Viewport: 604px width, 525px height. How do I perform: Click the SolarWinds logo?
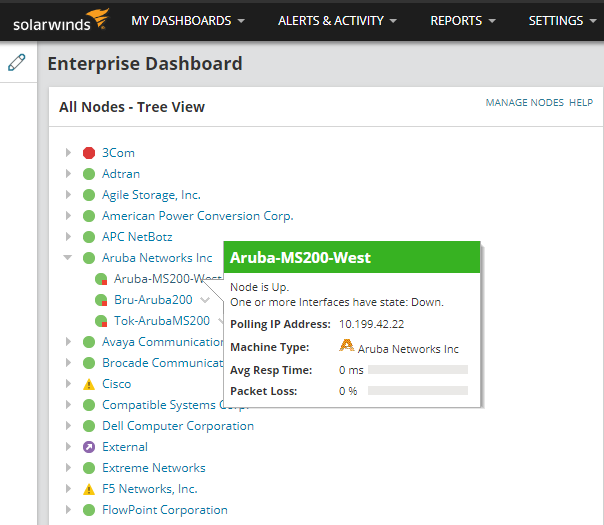point(61,20)
